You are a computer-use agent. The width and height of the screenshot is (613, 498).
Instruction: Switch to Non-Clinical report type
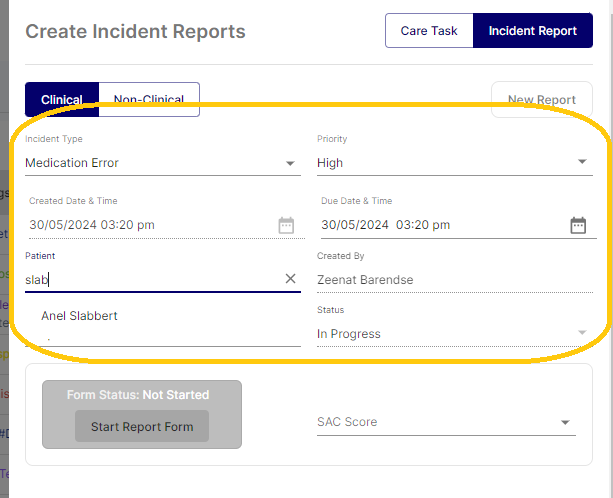pyautogui.click(x=149, y=99)
